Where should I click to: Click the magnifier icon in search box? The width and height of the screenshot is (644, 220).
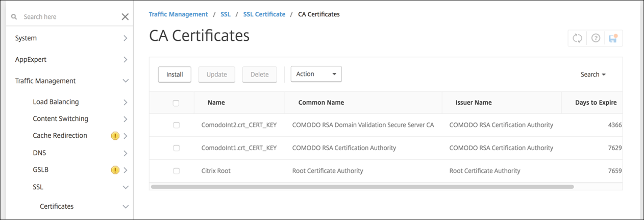coord(14,17)
